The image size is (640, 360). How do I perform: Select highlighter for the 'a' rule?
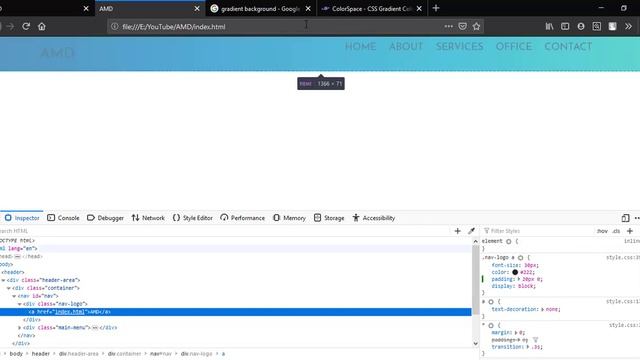click(x=491, y=302)
